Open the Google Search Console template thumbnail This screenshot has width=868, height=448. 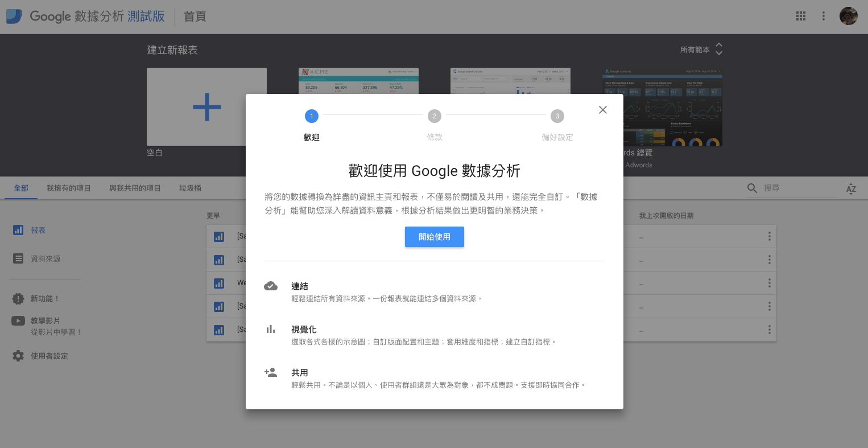pyautogui.click(x=510, y=81)
